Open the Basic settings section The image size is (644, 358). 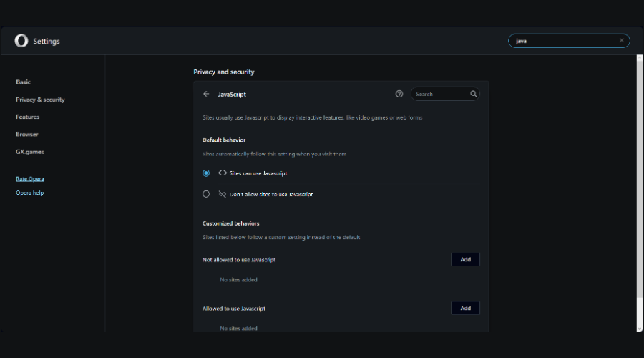[x=24, y=82]
